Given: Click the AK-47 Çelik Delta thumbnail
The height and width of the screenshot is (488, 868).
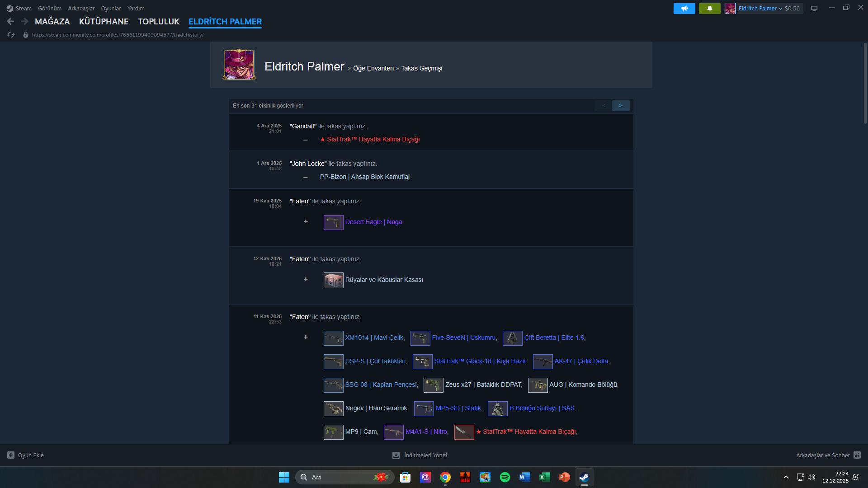Looking at the screenshot, I should click(x=543, y=361).
